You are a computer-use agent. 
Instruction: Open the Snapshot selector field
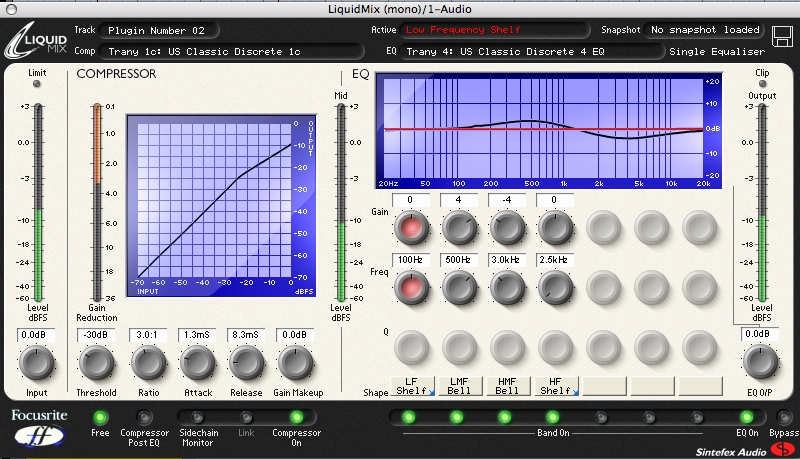coord(705,30)
